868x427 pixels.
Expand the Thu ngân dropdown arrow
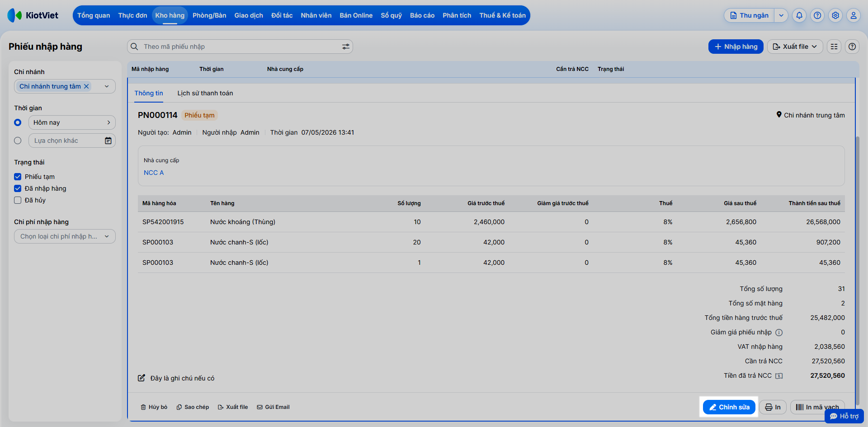pyautogui.click(x=781, y=15)
